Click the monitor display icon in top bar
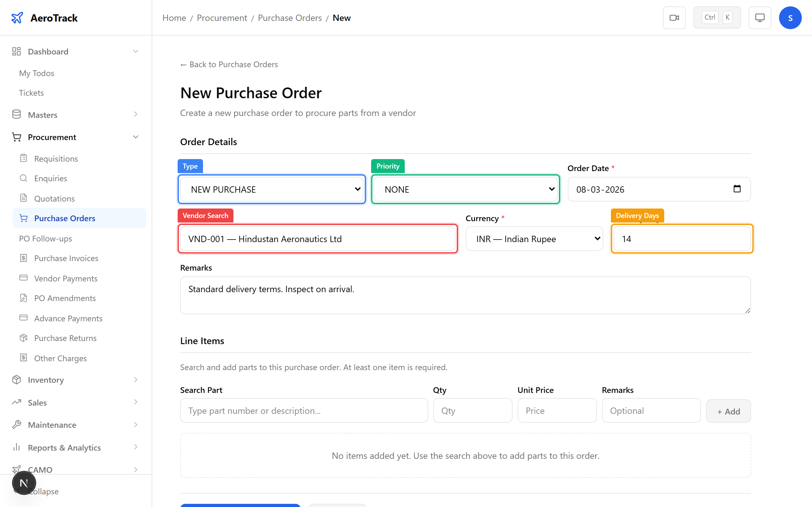The height and width of the screenshot is (507, 812). [x=760, y=17]
